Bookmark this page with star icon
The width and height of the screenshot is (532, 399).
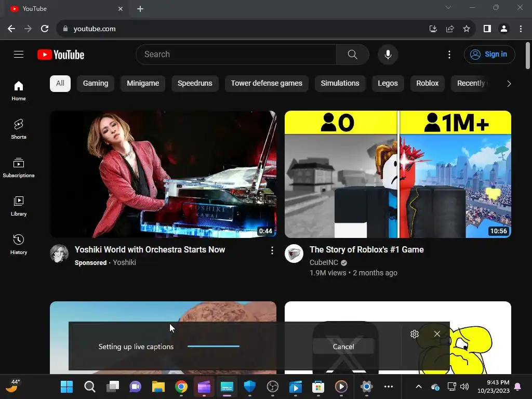coord(467,29)
